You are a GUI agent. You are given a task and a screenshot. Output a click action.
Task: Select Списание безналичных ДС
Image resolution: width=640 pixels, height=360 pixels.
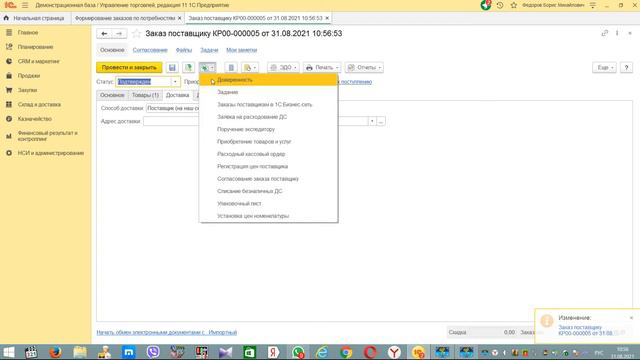[x=269, y=191]
